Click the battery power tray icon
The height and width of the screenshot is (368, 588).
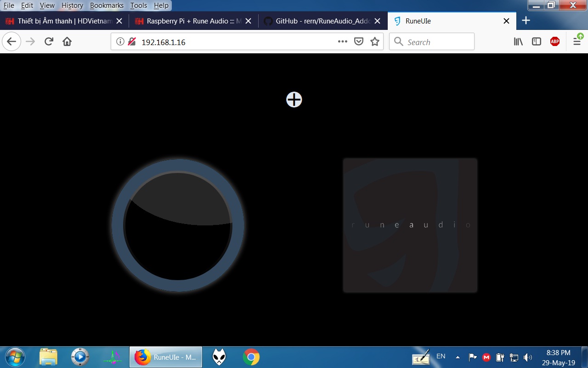pos(500,357)
